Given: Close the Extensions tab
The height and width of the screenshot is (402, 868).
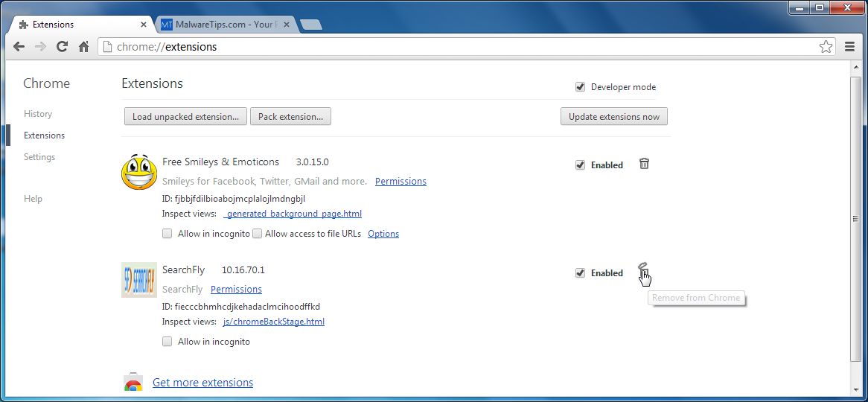Looking at the screenshot, I should 144,25.
